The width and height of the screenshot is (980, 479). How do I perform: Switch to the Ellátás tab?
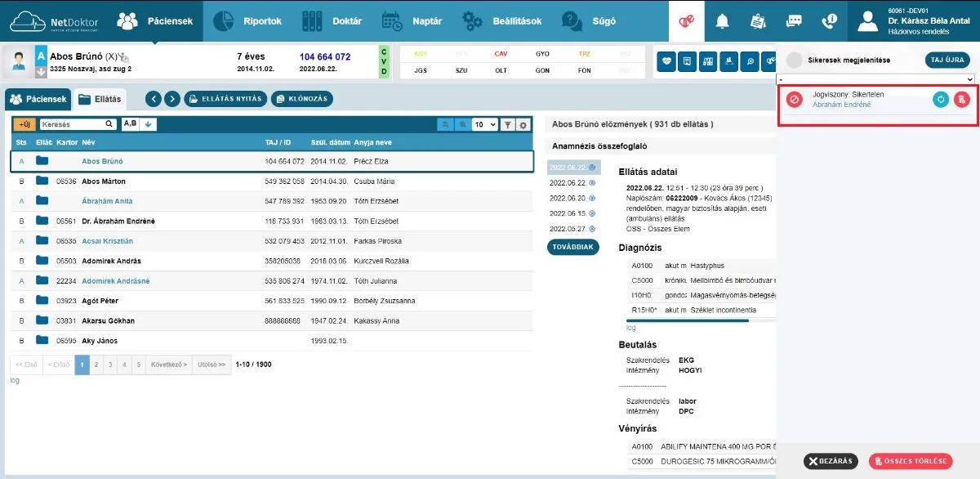coord(99,99)
